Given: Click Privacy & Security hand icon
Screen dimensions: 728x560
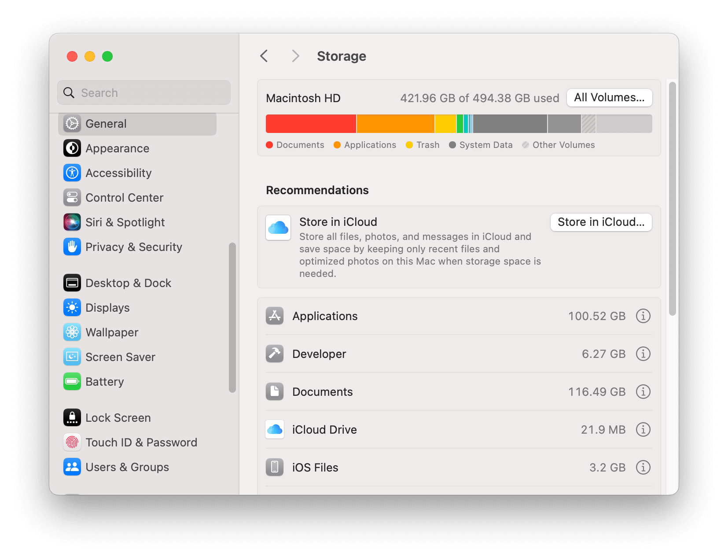Looking at the screenshot, I should tap(72, 247).
